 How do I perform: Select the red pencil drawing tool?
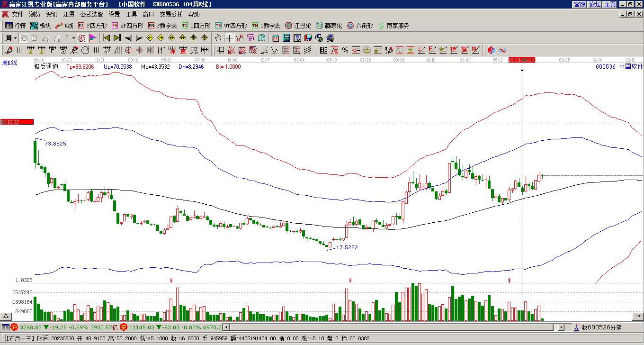pyautogui.click(x=9, y=50)
